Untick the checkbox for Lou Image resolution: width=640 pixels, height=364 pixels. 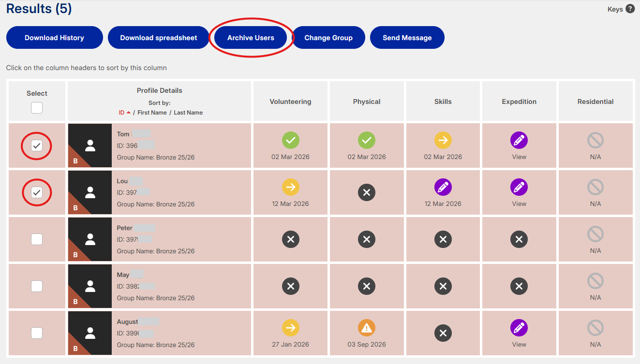[37, 192]
